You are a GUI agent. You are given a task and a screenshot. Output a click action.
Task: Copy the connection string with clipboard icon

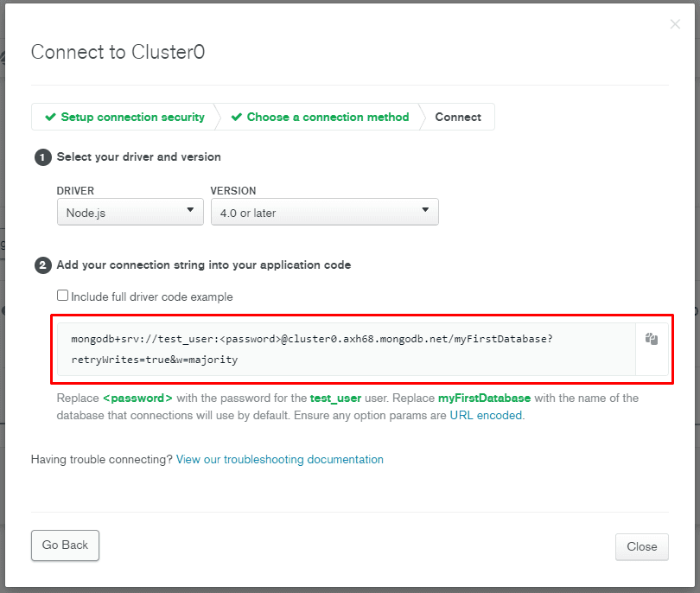click(652, 339)
